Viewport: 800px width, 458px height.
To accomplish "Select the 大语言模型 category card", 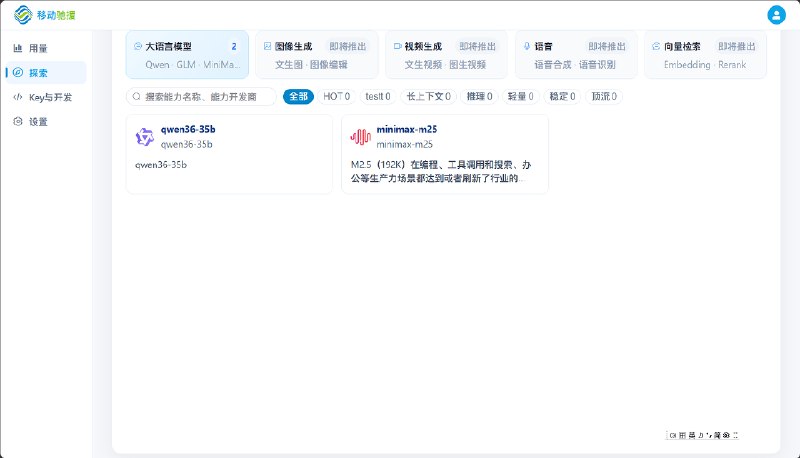I will point(187,55).
